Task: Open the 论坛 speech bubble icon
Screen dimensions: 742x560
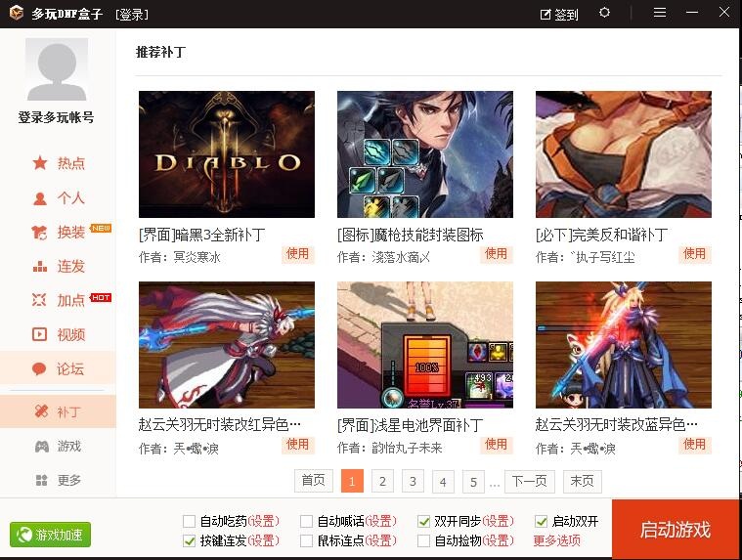Action: tap(39, 368)
